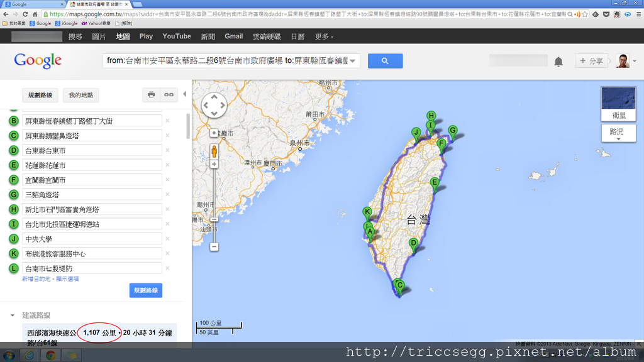Viewport: 644px width, 362px height.
Task: Open the 搜尋 tab in the top bar
Action: 75,36
